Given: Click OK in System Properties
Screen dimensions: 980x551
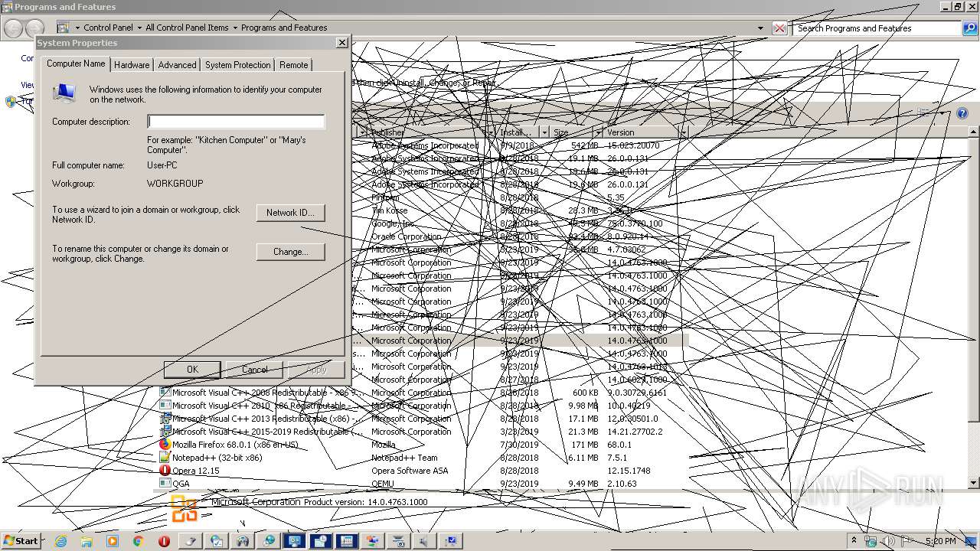Looking at the screenshot, I should pyautogui.click(x=192, y=370).
